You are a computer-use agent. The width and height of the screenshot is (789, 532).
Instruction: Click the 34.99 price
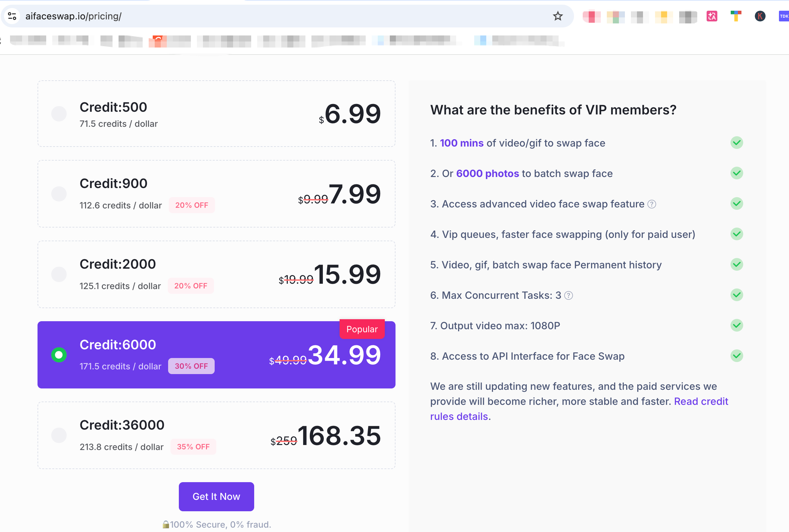point(344,355)
